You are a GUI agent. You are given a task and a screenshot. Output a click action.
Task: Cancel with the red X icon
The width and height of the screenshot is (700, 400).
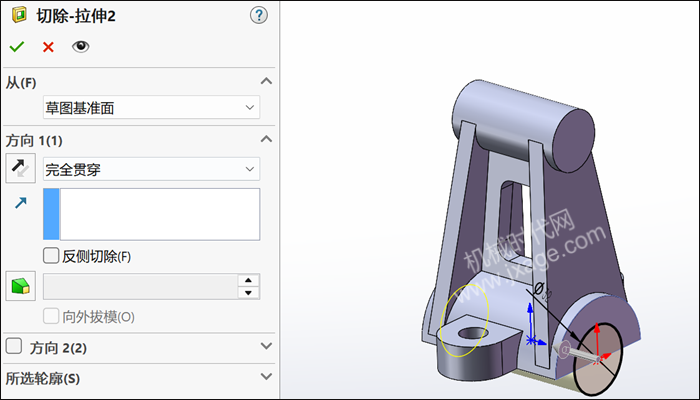[x=48, y=47]
